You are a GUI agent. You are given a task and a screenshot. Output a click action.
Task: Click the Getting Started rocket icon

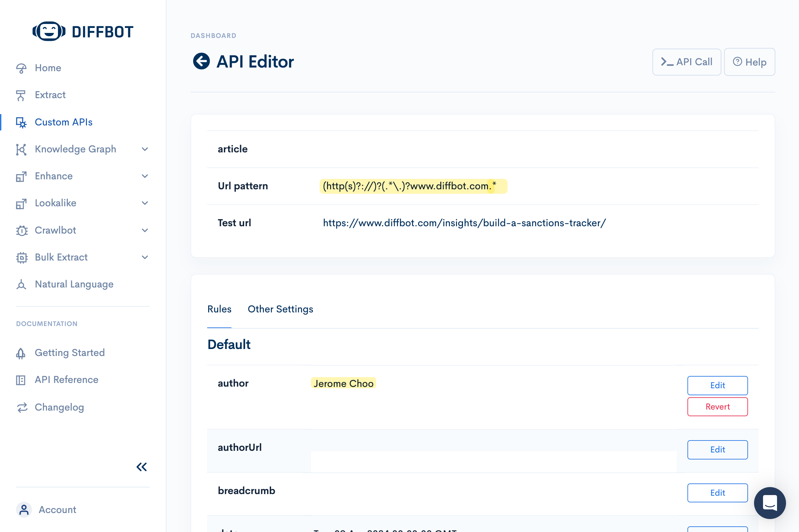(21, 353)
